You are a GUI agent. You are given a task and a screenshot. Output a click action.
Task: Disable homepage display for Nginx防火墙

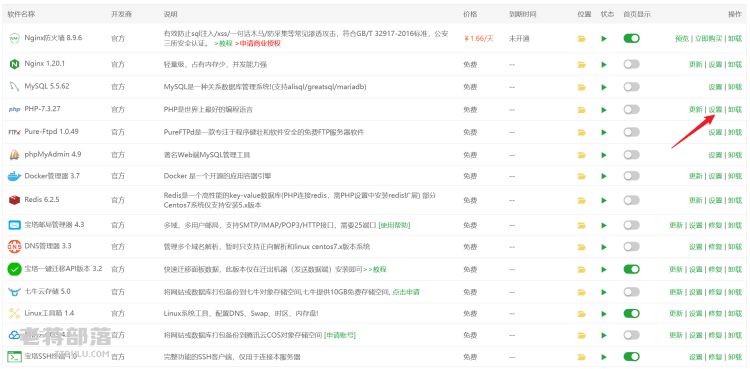coord(631,38)
